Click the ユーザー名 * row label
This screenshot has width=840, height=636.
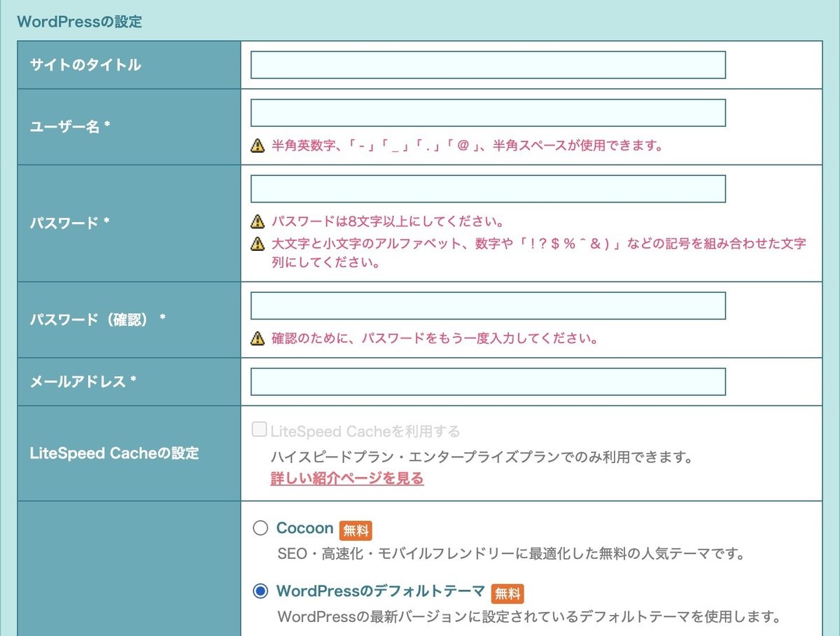coord(70,127)
